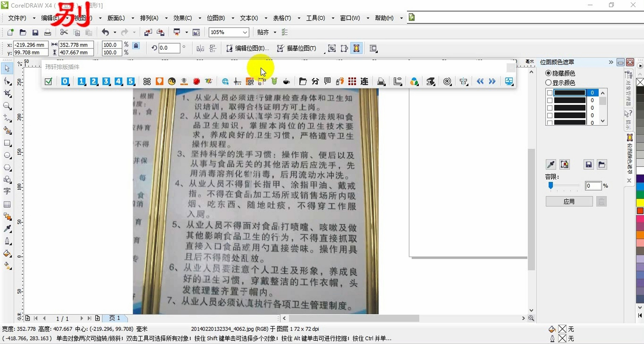Pick the eyedropper in the color mask docker
The width and height of the screenshot is (644, 344).
[x=551, y=164]
